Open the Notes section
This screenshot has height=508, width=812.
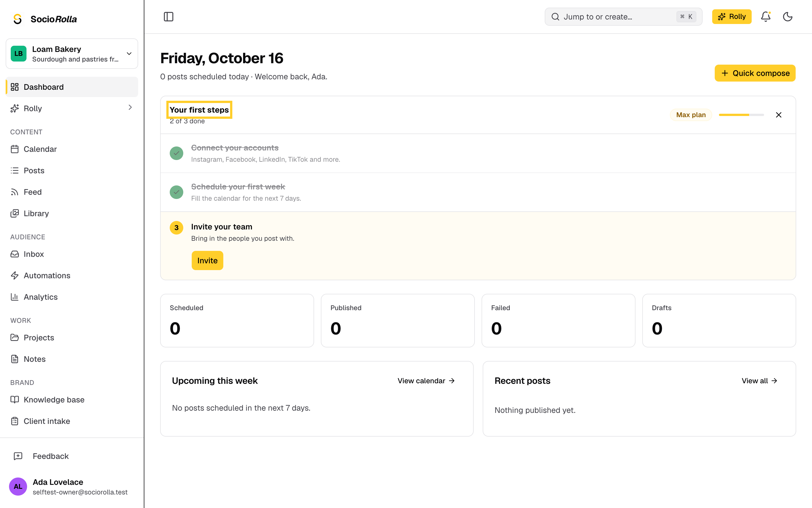click(x=72, y=359)
